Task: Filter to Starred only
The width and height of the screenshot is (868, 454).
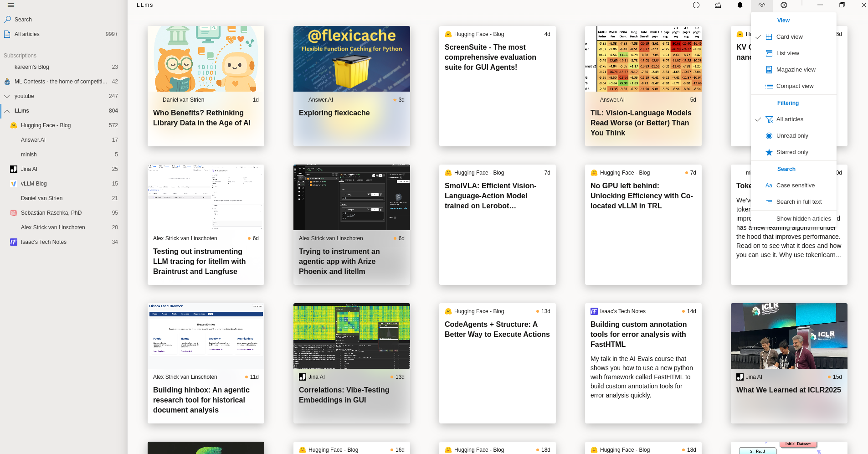Action: click(794, 152)
